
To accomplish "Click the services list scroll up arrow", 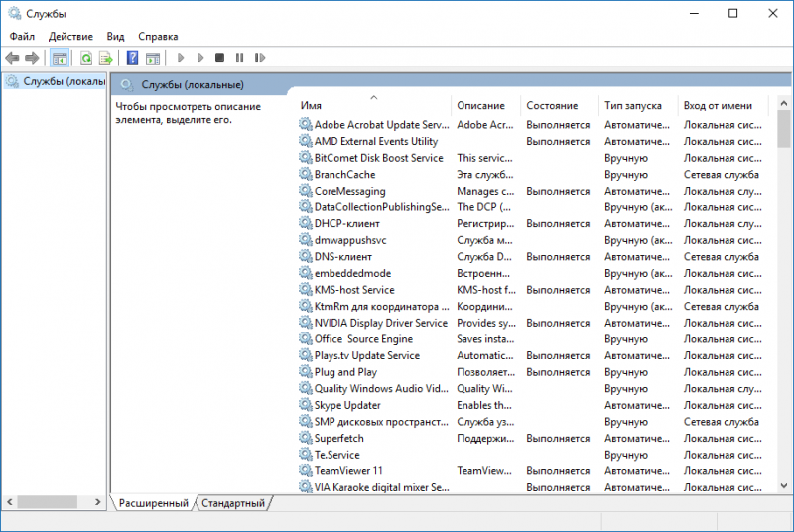I will (784, 104).
